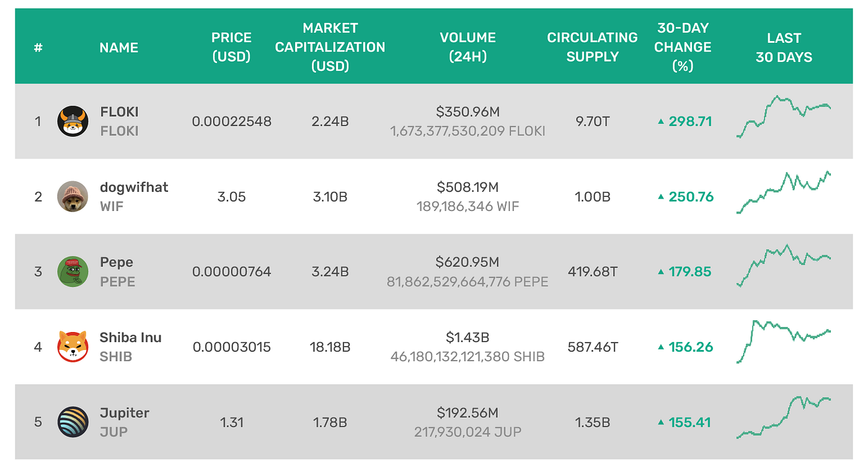The height and width of the screenshot is (471, 868).
Task: Select 30-day change value 250.76
Action: (x=691, y=197)
